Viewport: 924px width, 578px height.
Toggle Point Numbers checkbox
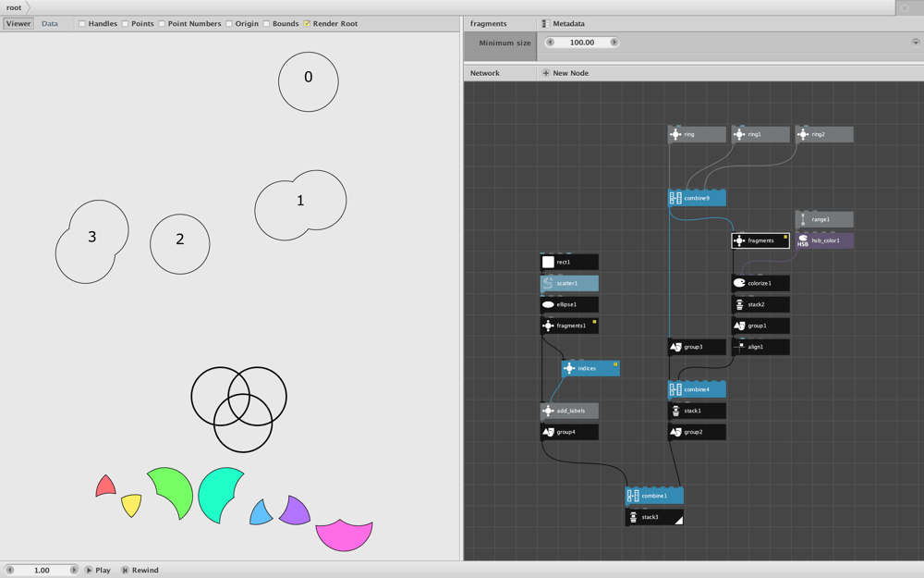(162, 24)
